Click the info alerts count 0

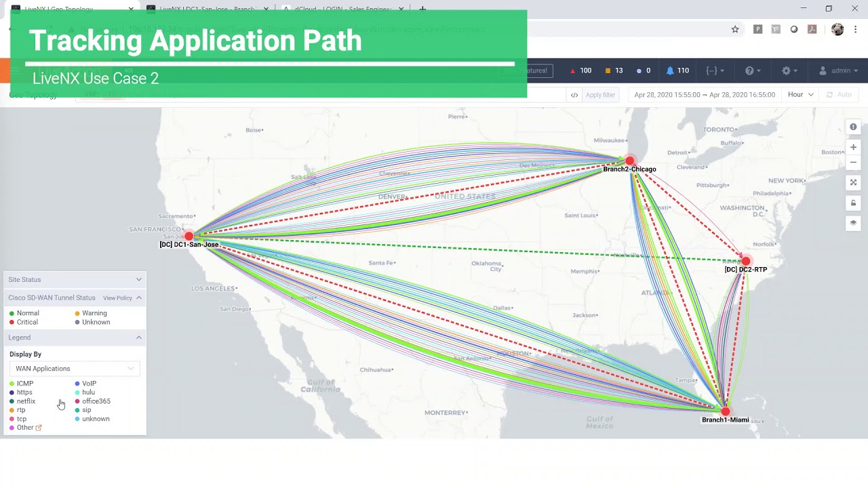tap(644, 70)
